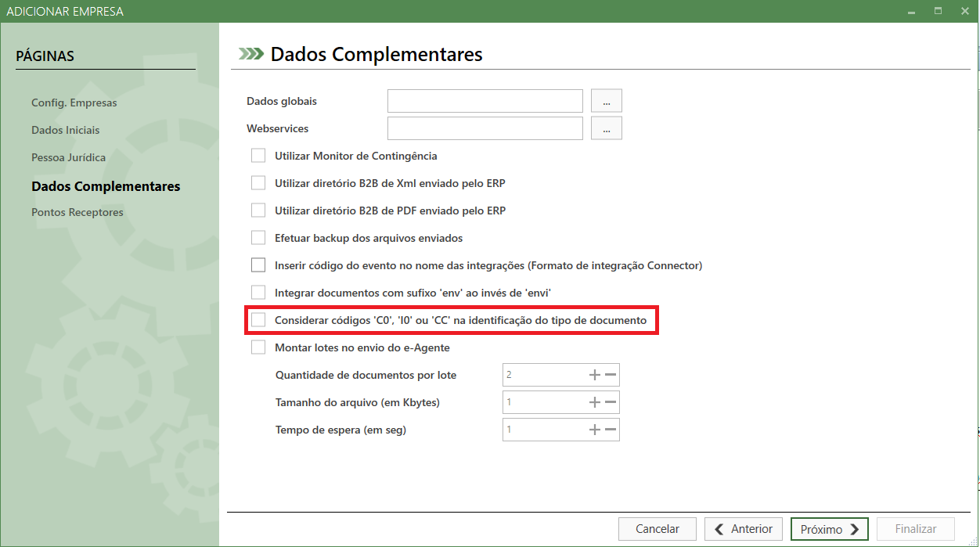The width and height of the screenshot is (980, 547).
Task: Click plus icon for Quantidade de documentos por lote
Action: [x=594, y=375]
